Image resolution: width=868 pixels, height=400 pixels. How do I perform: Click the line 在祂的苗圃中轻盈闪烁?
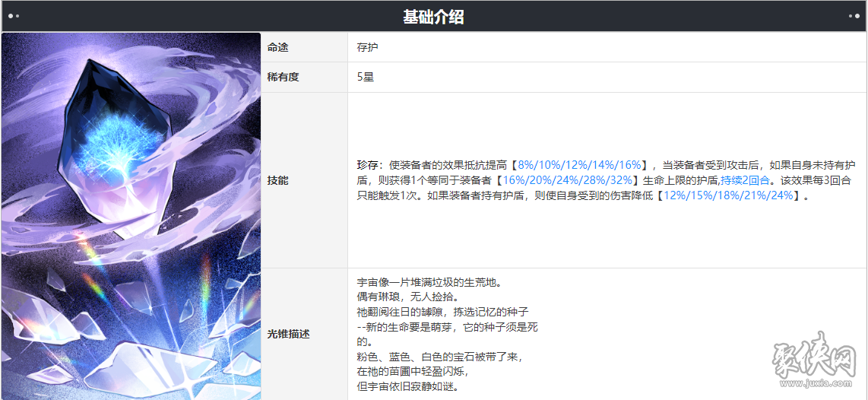(x=413, y=372)
